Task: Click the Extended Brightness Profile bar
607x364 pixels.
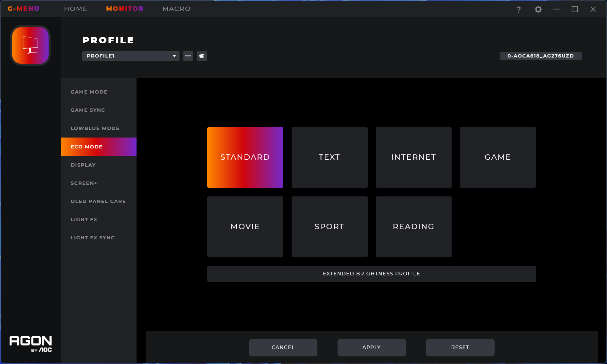Action: coord(371,274)
